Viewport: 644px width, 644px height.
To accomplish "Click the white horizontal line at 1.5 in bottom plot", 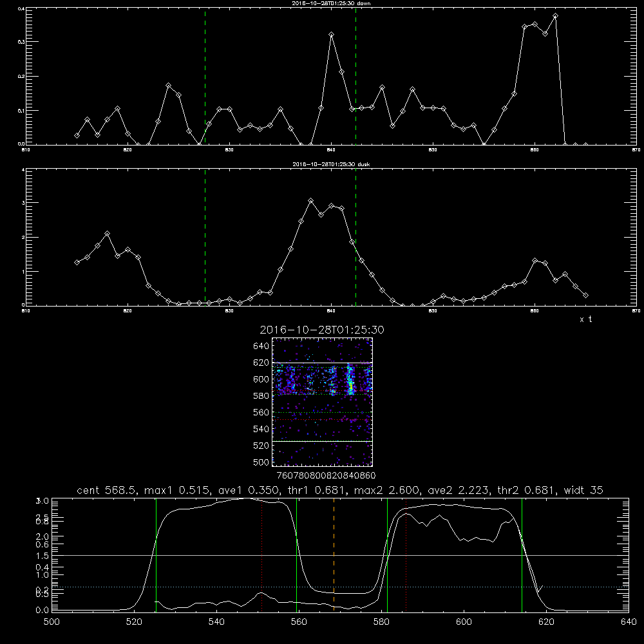I will click(x=340, y=555).
